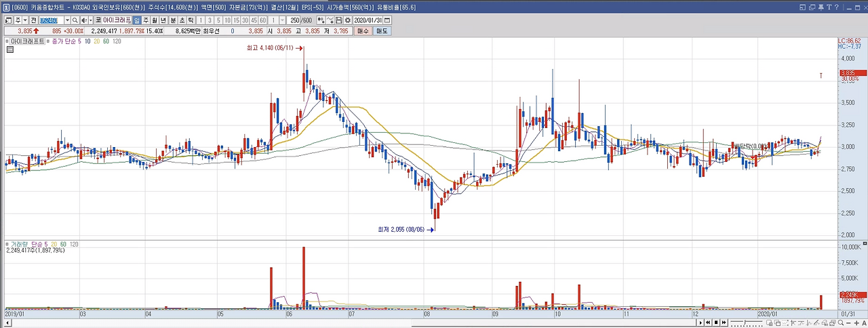Click the pin window icon in title bar

[x=821, y=7]
